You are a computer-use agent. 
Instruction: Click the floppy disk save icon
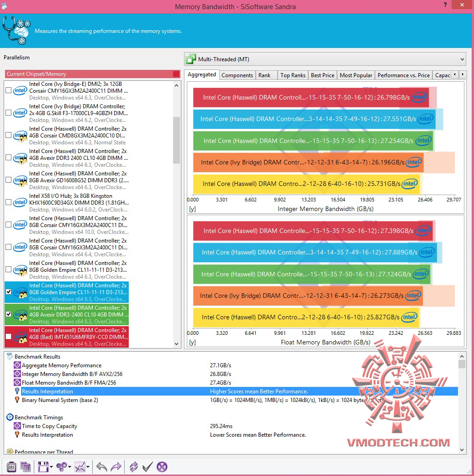[43, 466]
